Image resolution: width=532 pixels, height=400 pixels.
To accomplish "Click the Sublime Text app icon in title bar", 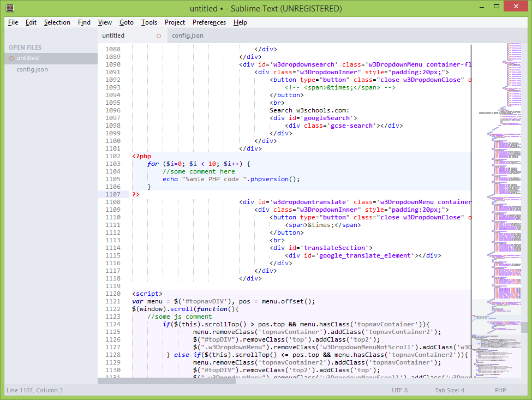I will point(10,8).
